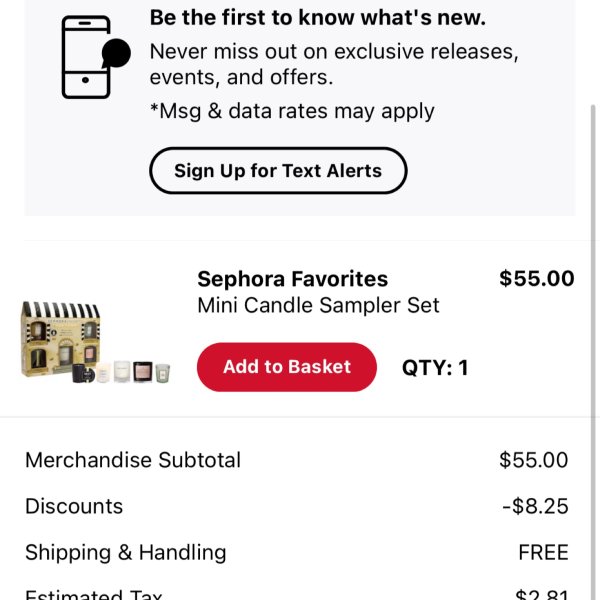The image size is (600, 600).
Task: Tap the -$8.25 discount amount
Action: pyautogui.click(x=535, y=506)
